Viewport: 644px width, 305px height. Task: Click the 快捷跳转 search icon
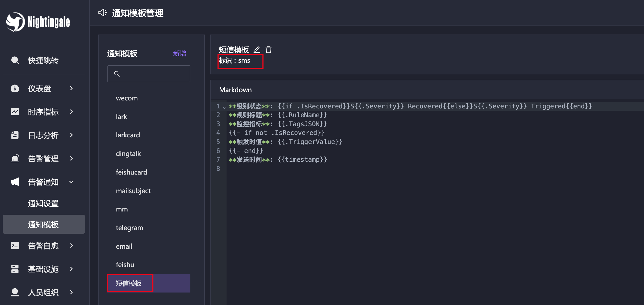pyautogui.click(x=15, y=60)
